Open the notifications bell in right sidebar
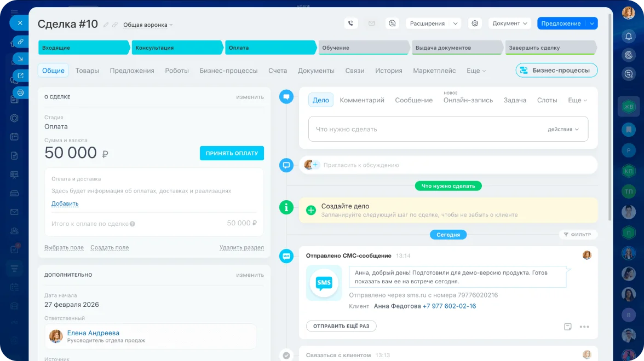The width and height of the screenshot is (644, 361). [629, 36]
